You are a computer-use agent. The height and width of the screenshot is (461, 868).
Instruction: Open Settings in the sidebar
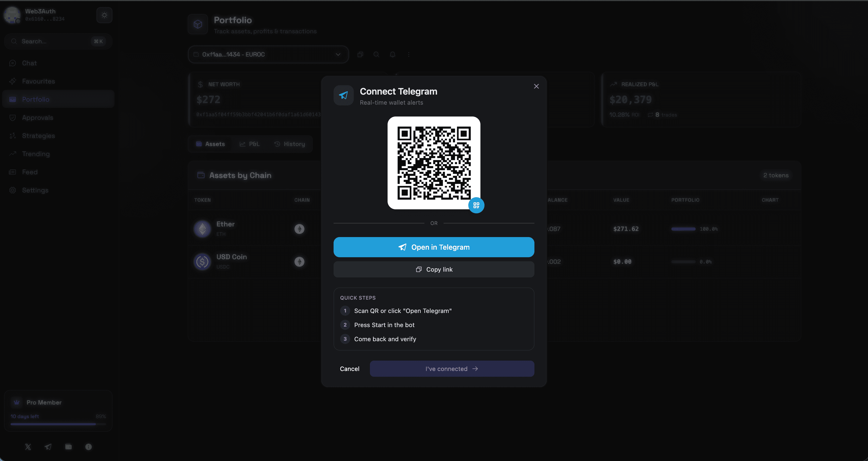(x=58, y=190)
